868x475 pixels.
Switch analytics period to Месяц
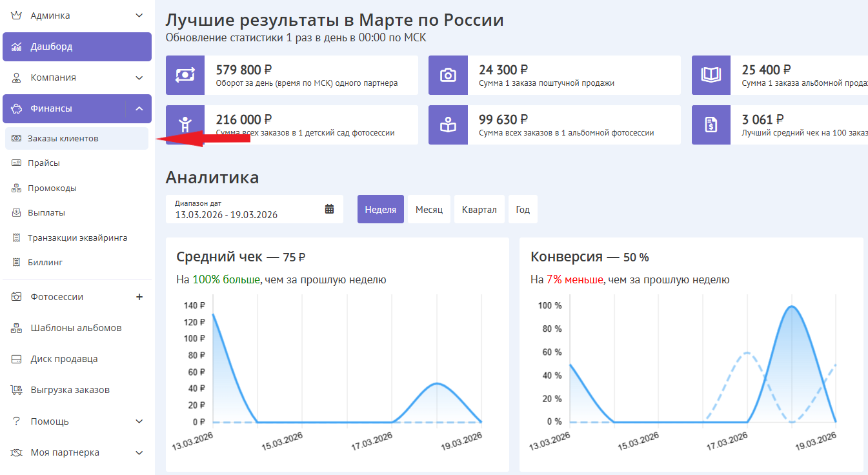click(429, 210)
